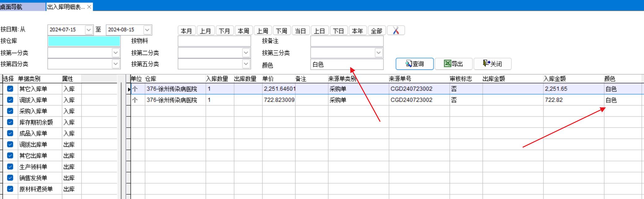Disable the 销售发货单 checkbox
This screenshot has height=199, width=644.
pyautogui.click(x=10, y=178)
